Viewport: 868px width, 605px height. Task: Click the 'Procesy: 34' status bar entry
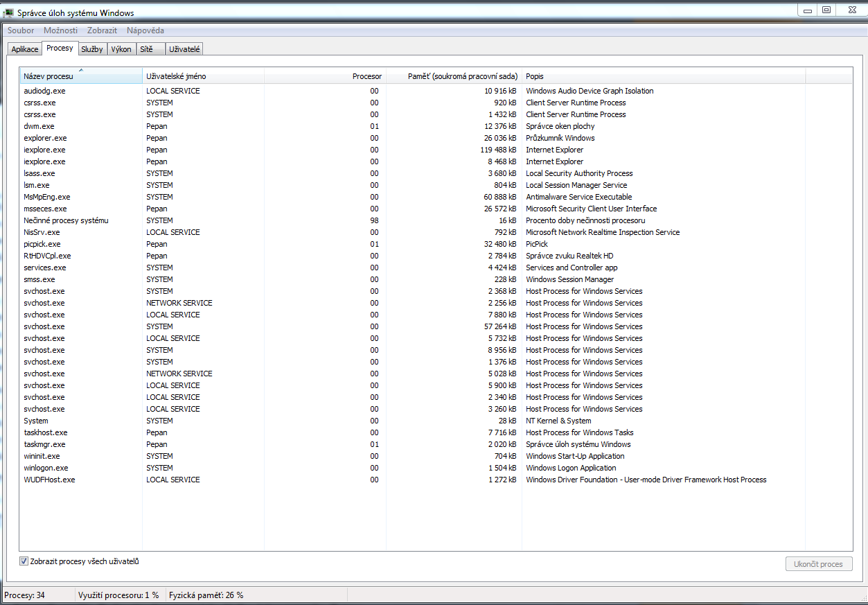24,595
